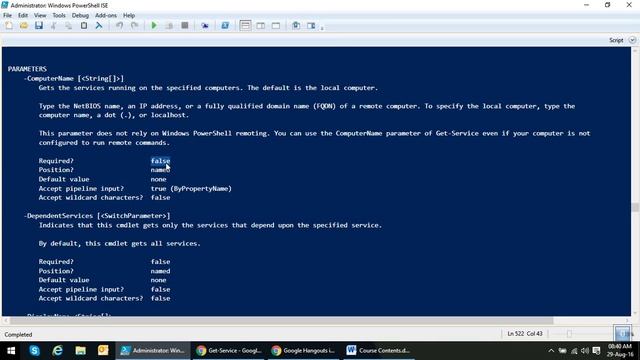Click the Copy icon in the toolbar
This screenshot has width=640, height=360.
point(69,25)
